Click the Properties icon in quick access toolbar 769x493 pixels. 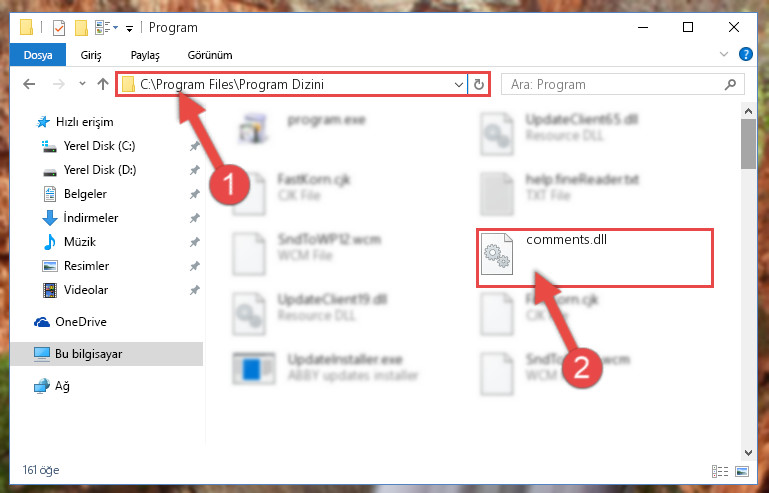[x=59, y=28]
